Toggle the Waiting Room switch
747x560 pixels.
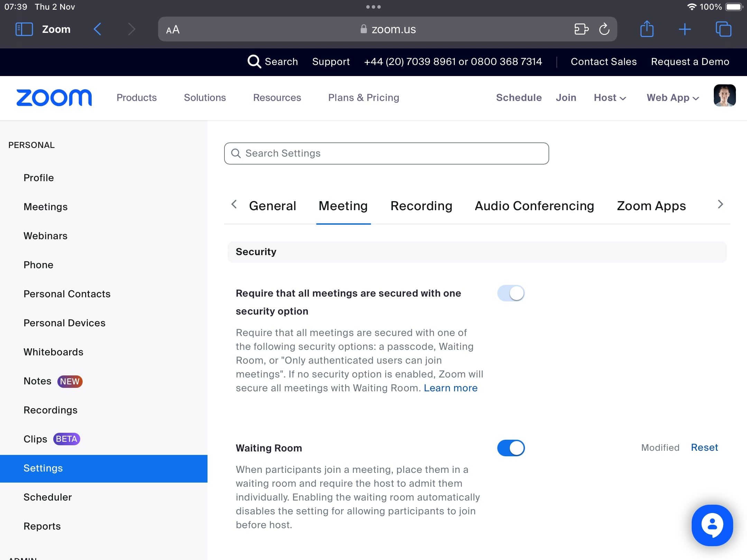[511, 448]
